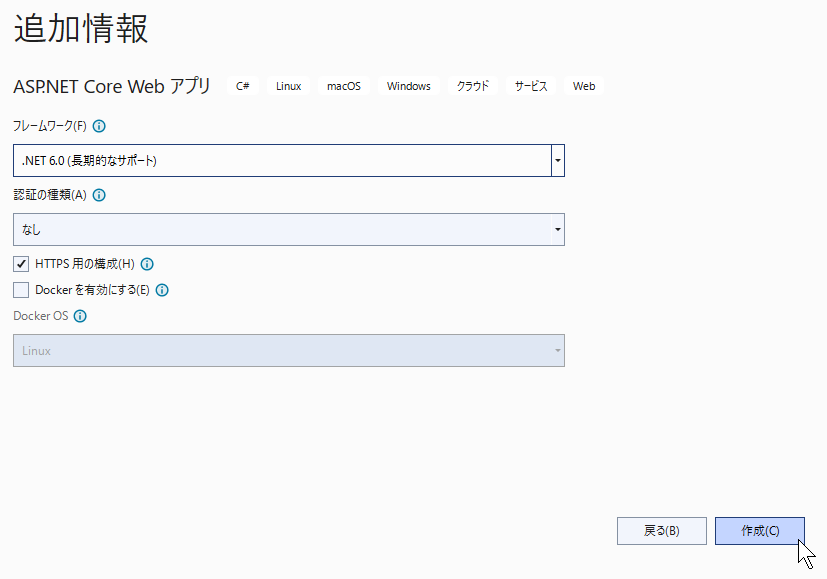Click the info icon next to Docker を有効にする
The image size is (827, 579).
[162, 290]
